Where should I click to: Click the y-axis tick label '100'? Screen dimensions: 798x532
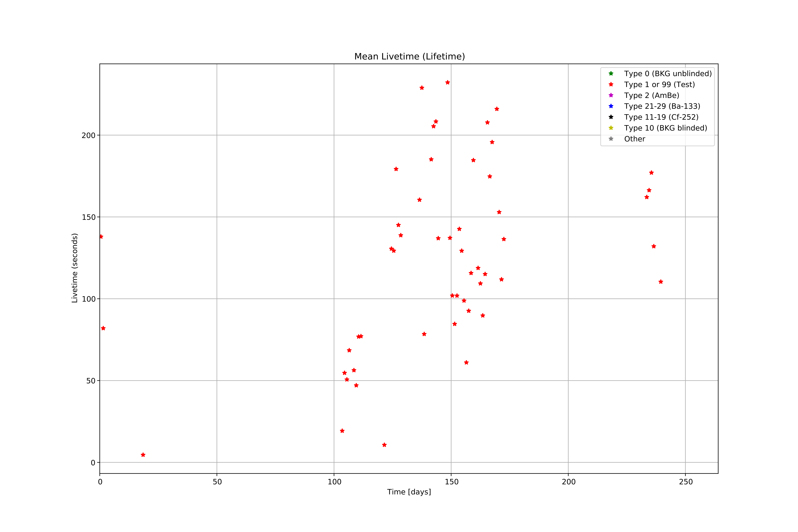click(89, 299)
